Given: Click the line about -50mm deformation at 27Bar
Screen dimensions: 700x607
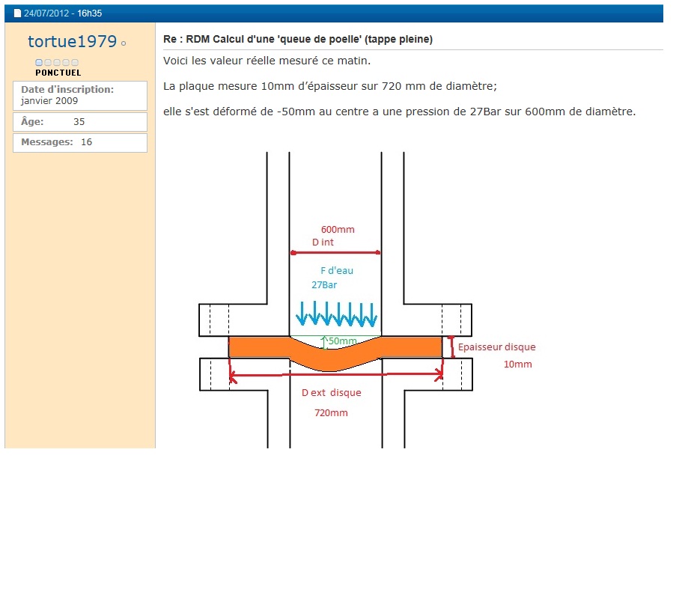Looking at the screenshot, I should pos(399,112).
